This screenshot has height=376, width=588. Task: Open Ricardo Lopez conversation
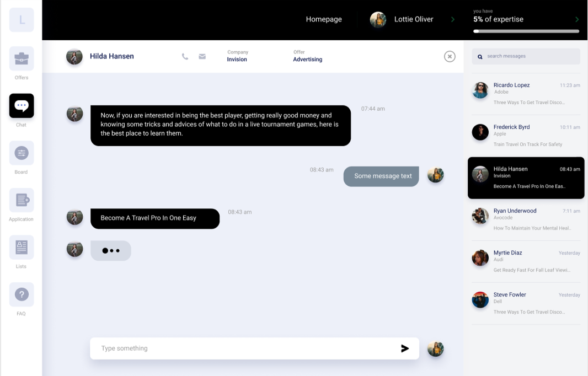pyautogui.click(x=526, y=94)
